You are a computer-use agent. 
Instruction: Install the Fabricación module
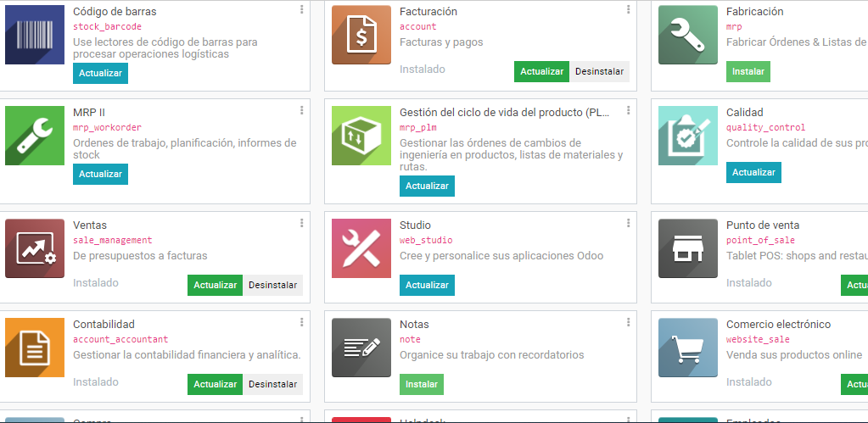click(x=748, y=71)
